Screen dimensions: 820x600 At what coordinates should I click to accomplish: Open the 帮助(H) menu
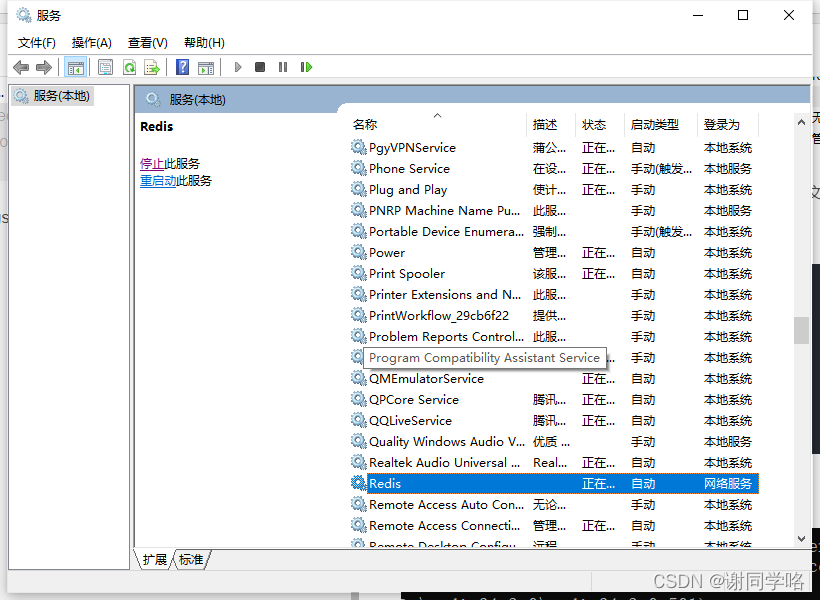click(204, 43)
